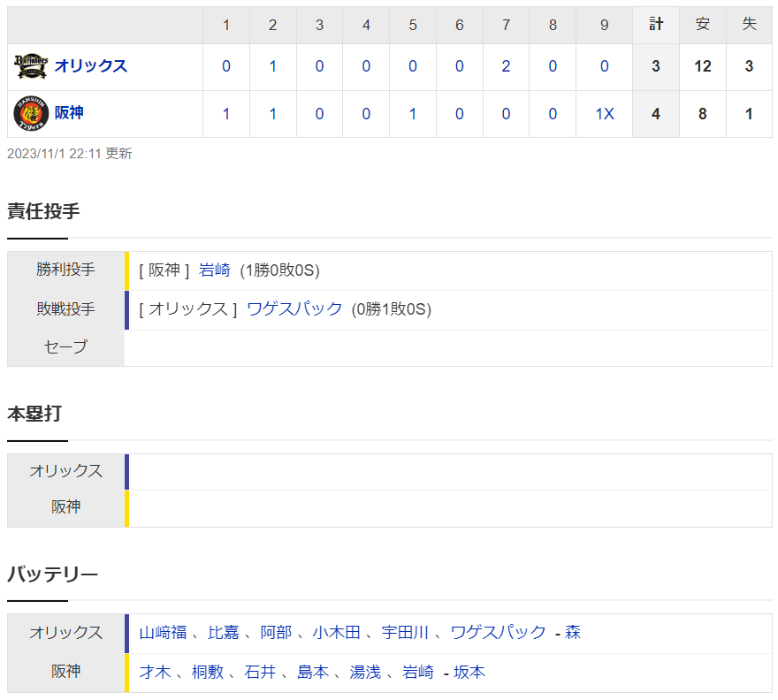Open 山﨑福 pitcher profile link
The width and height of the screenshot is (778, 700).
pyautogui.click(x=163, y=633)
